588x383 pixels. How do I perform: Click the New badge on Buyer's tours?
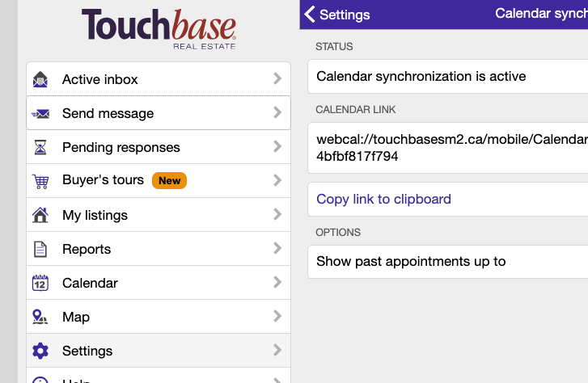pos(169,181)
